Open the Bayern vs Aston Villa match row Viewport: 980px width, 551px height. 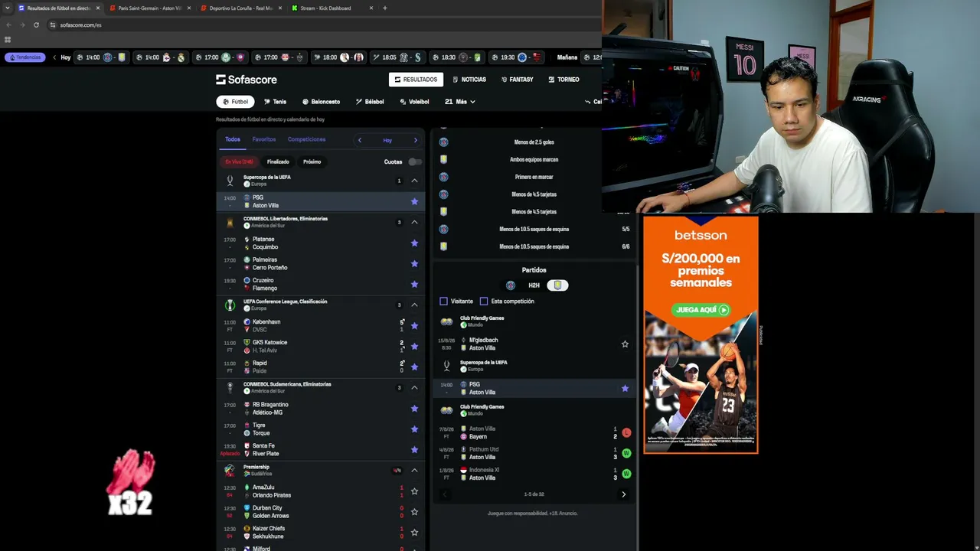tap(534, 432)
